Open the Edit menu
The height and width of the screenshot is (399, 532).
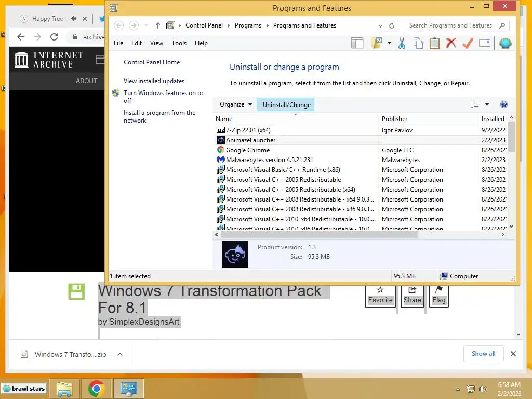pyautogui.click(x=137, y=43)
